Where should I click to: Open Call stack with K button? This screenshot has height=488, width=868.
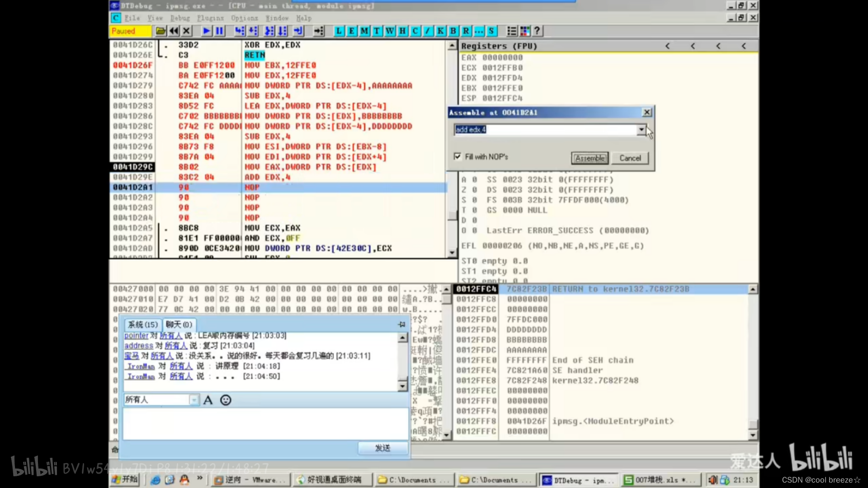pyautogui.click(x=440, y=31)
